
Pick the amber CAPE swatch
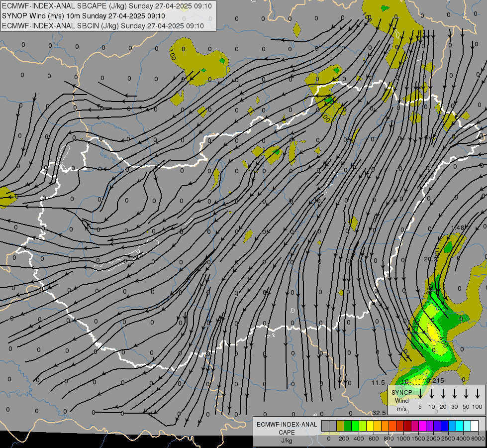pyautogui.click(x=378, y=426)
